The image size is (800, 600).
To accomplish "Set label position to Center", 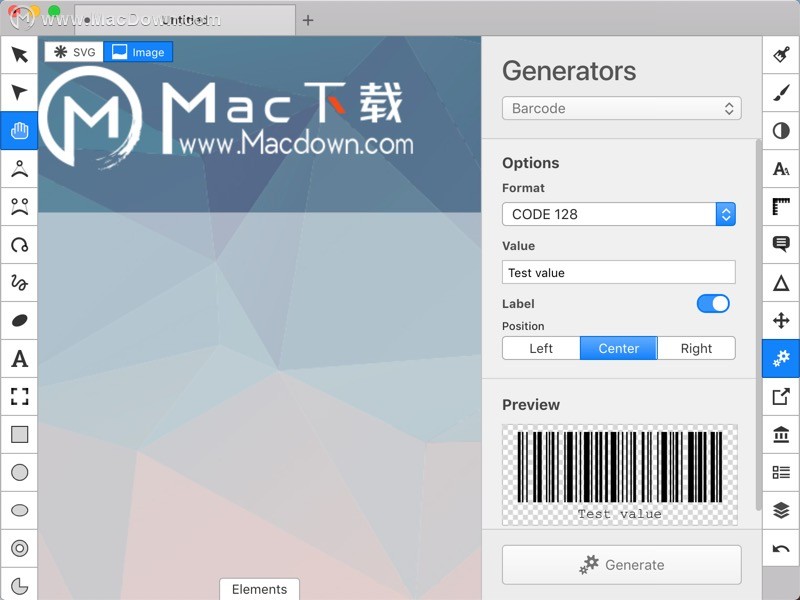I will (x=618, y=348).
